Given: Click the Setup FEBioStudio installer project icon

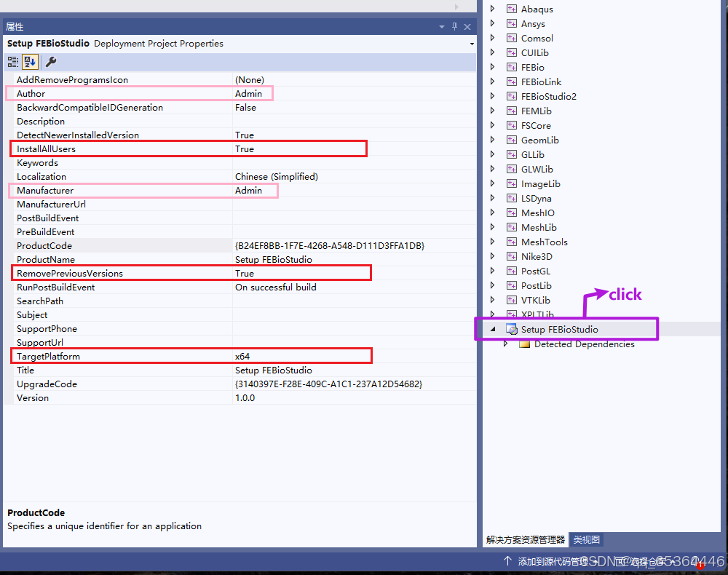Looking at the screenshot, I should coord(512,329).
